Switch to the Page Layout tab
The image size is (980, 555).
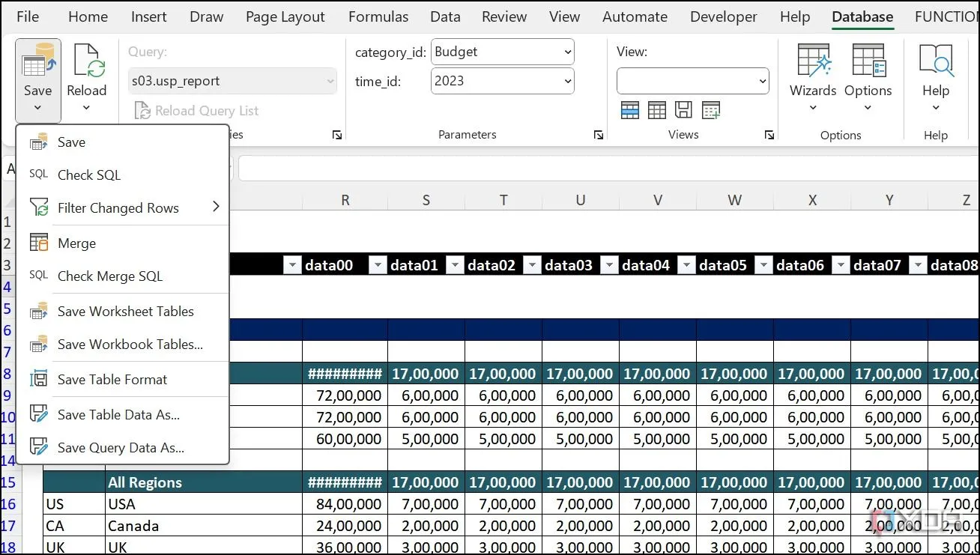pos(285,16)
